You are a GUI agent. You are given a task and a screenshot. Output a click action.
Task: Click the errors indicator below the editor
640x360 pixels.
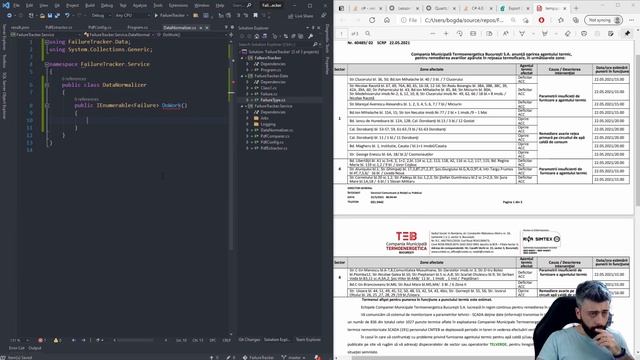[42, 340]
